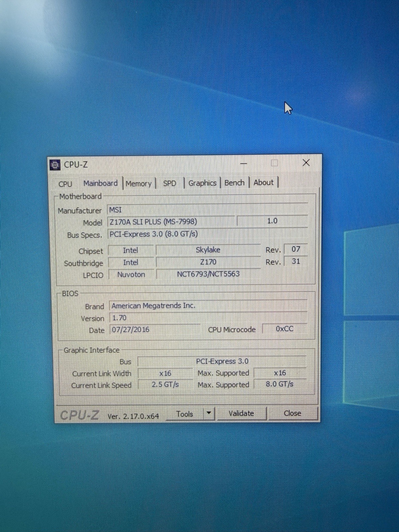
Task: Click the Tools button
Action: (185, 414)
